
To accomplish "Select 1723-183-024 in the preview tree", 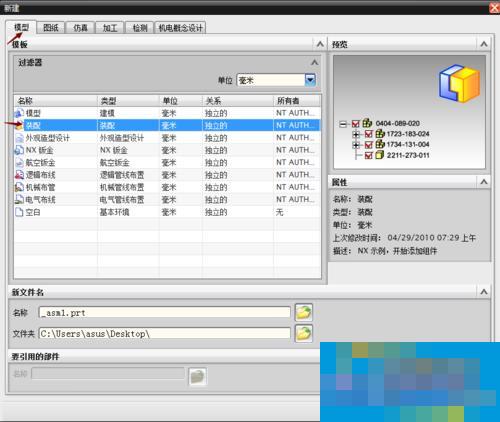I will pyautogui.click(x=408, y=134).
